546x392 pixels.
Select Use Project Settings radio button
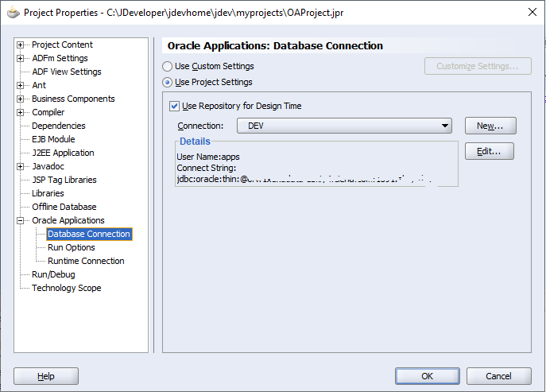(167, 82)
